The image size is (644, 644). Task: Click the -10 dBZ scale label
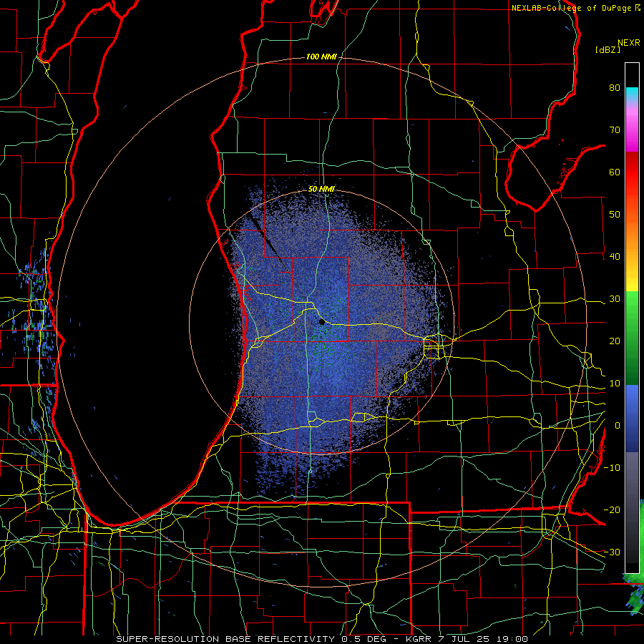(612, 468)
